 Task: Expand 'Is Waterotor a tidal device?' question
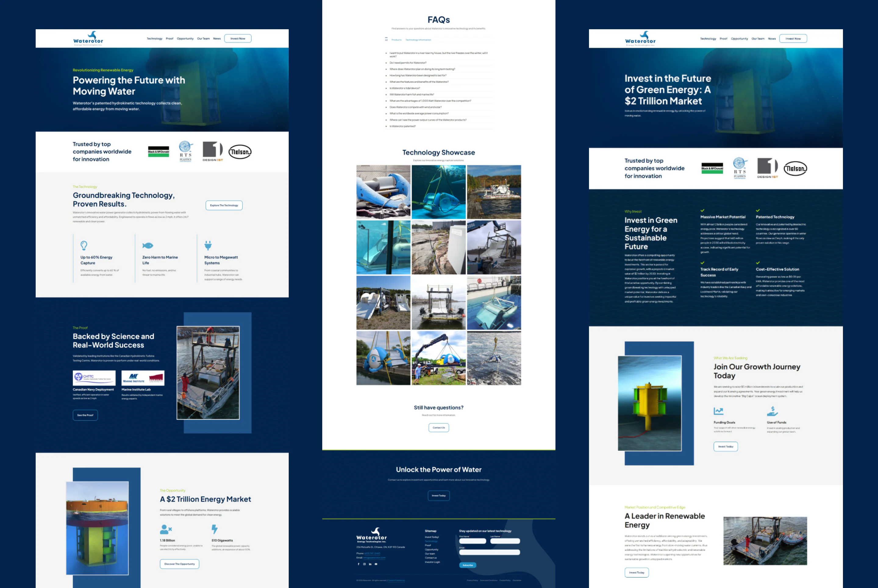(x=405, y=88)
